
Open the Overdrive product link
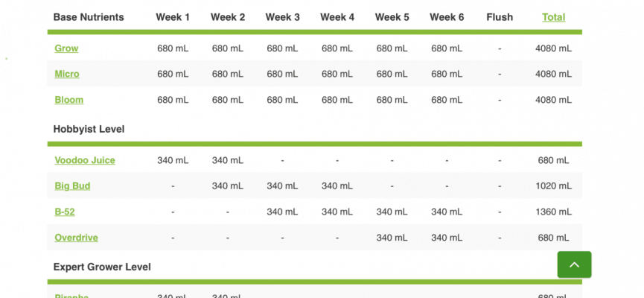tap(77, 238)
